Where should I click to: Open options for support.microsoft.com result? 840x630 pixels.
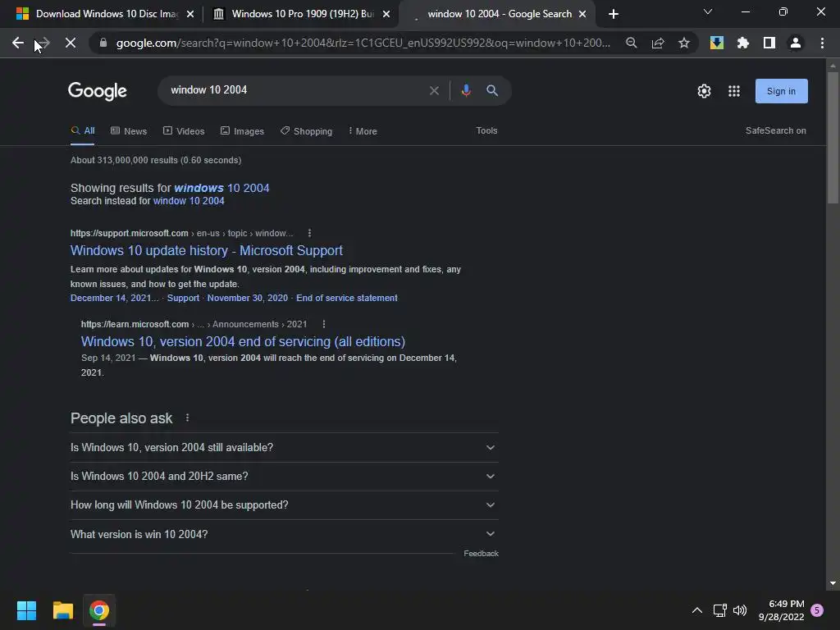[x=309, y=233]
